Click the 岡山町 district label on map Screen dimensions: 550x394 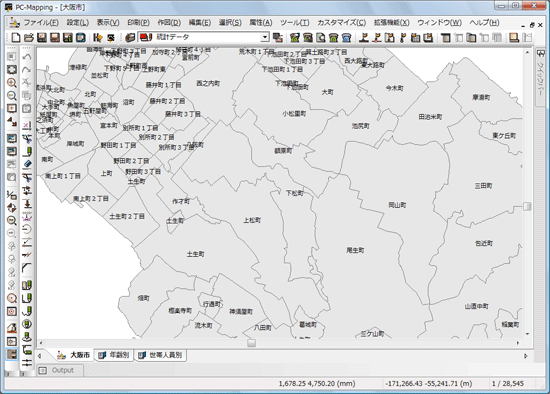[x=397, y=205]
